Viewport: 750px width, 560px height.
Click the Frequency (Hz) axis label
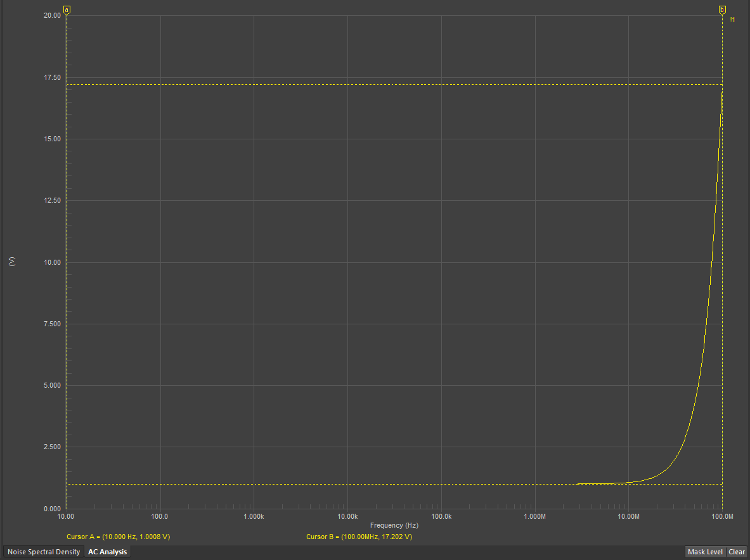coord(394,525)
